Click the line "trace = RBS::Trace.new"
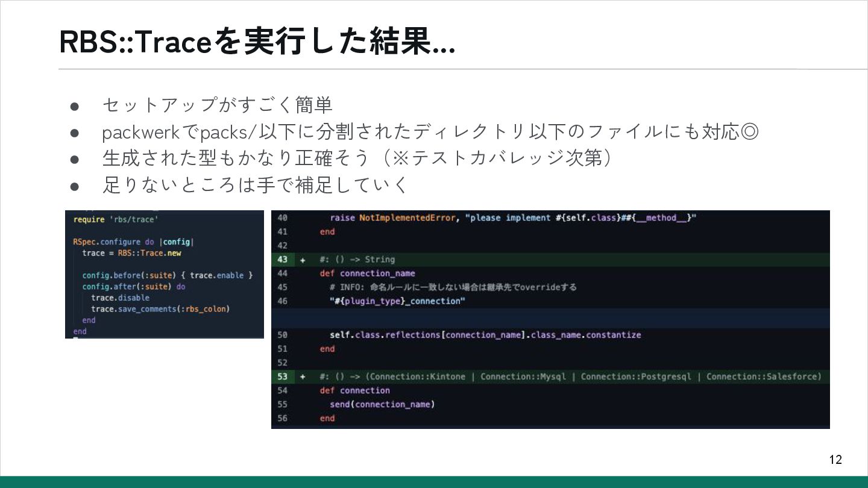This screenshot has width=868, height=488. (x=131, y=253)
